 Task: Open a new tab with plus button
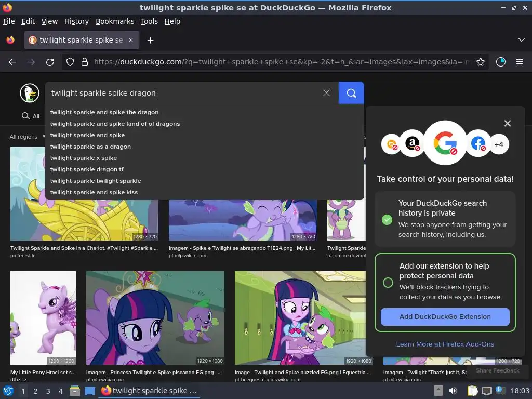[x=150, y=41]
